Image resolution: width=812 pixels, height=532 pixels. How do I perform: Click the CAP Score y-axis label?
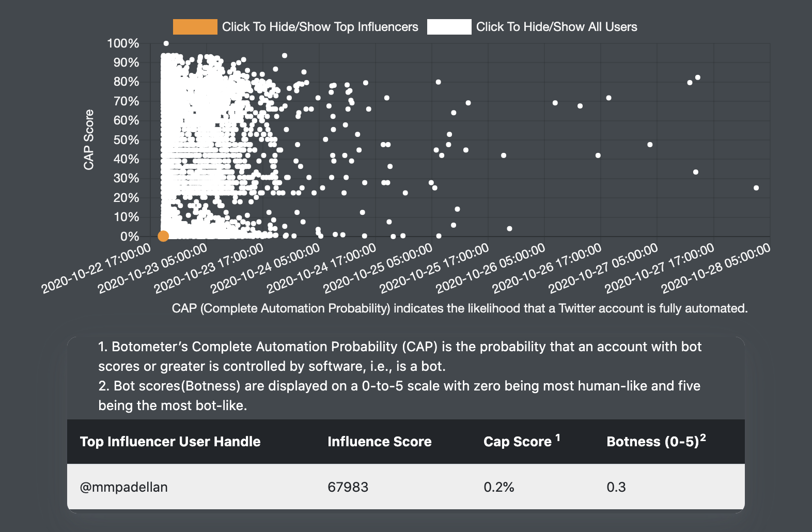coord(89,139)
